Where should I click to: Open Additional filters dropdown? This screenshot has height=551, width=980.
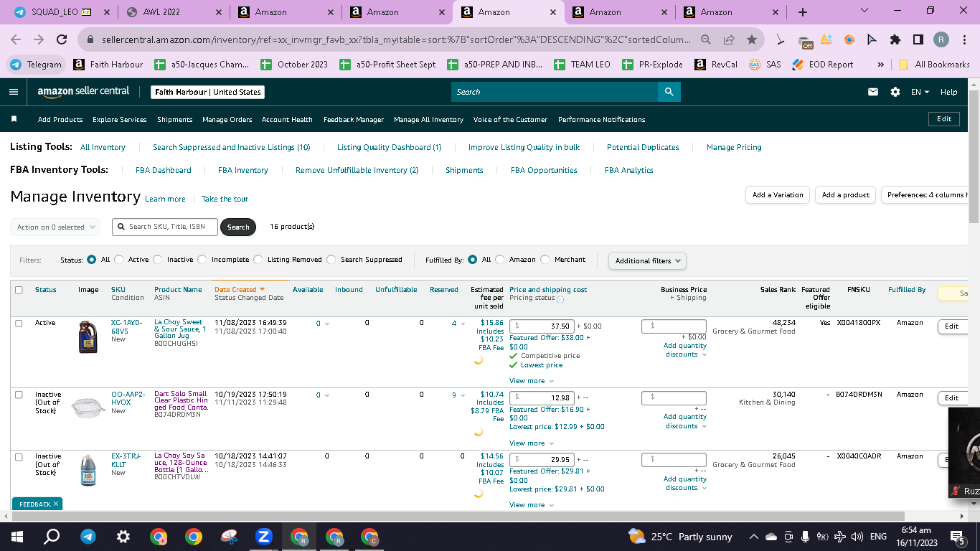(647, 260)
